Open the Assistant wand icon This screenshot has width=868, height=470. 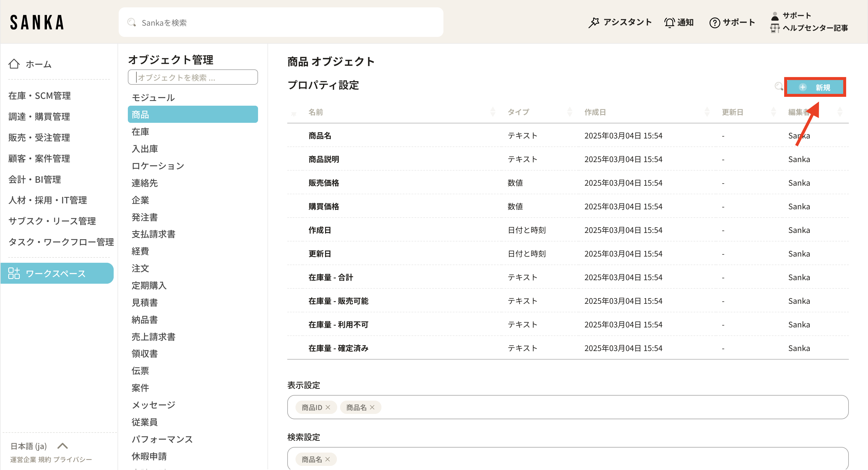tap(594, 22)
